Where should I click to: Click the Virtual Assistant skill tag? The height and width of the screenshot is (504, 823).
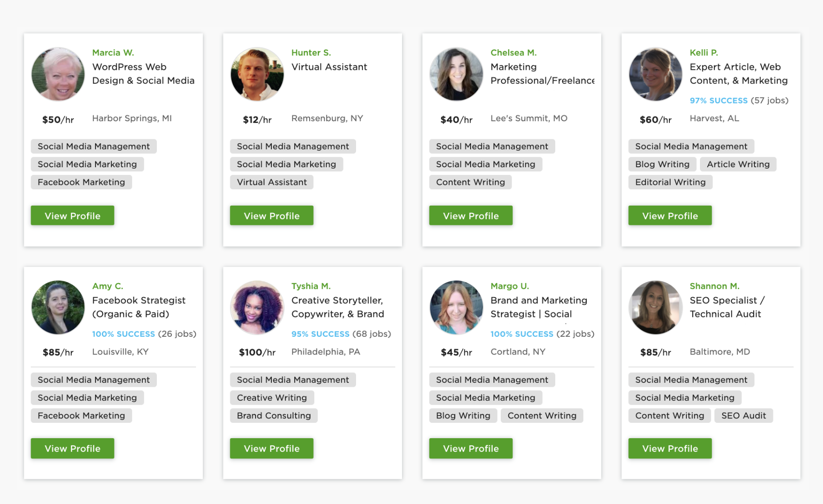click(x=272, y=182)
